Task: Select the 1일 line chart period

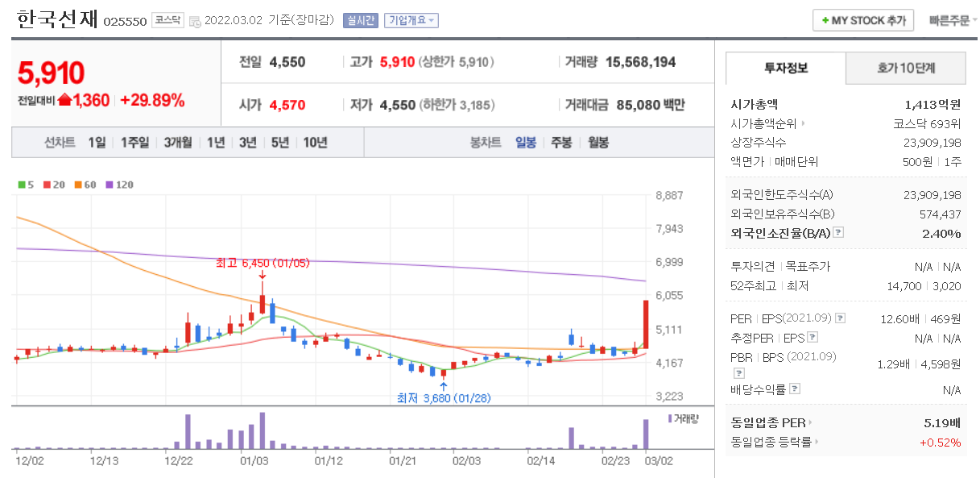Action: (x=97, y=143)
